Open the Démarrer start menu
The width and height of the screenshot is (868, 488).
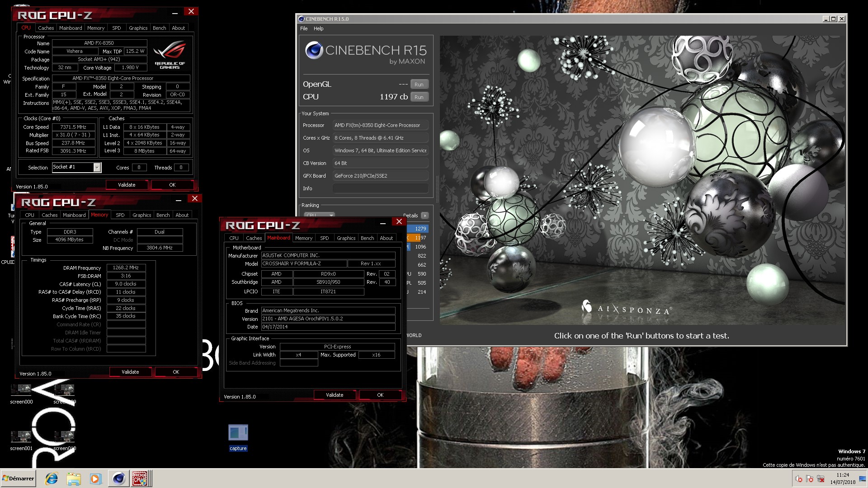click(18, 479)
